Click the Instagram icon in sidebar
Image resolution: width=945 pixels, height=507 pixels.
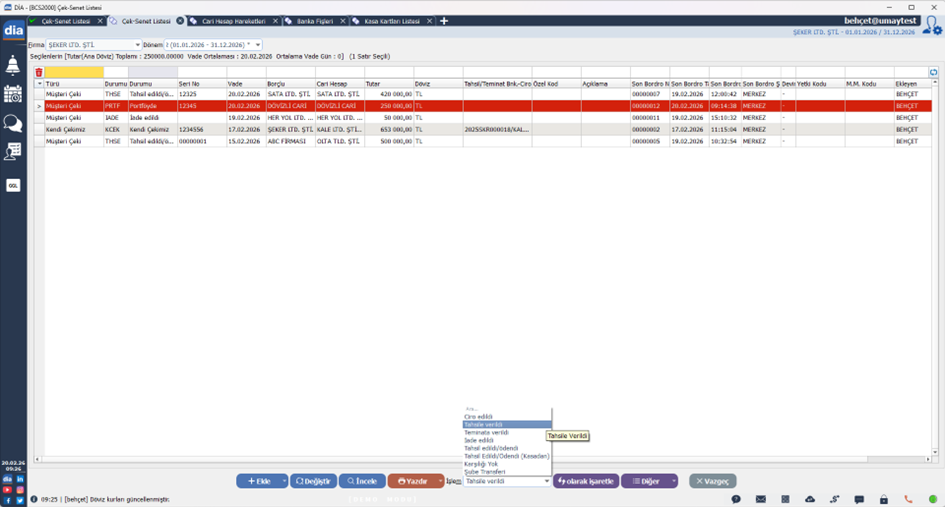tap(20, 490)
